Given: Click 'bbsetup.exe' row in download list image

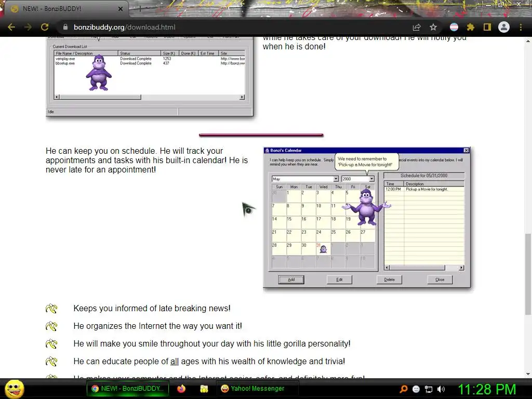Looking at the screenshot, I should click(x=149, y=63).
